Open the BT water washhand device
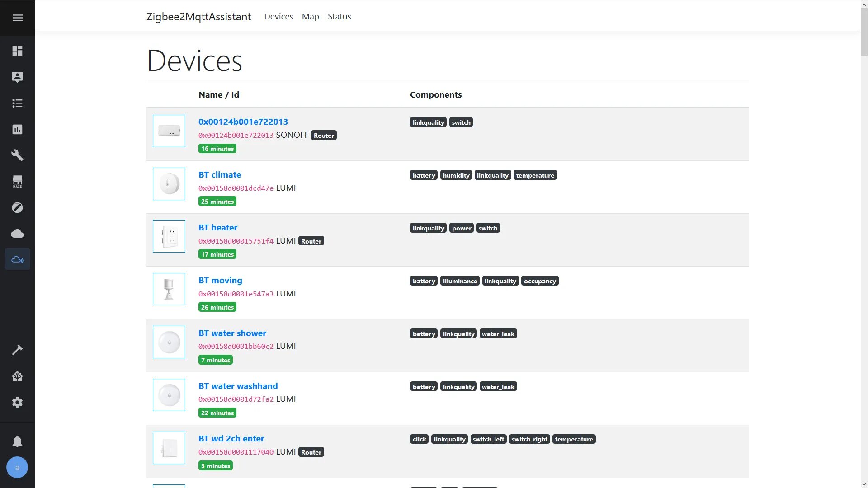The height and width of the screenshot is (488, 868). (x=238, y=386)
